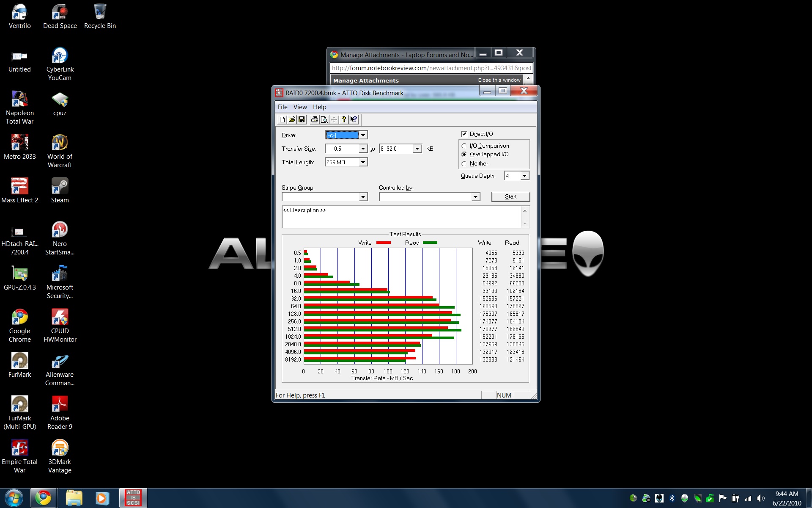Select the World of Warcraft desktop icon

coord(60,152)
